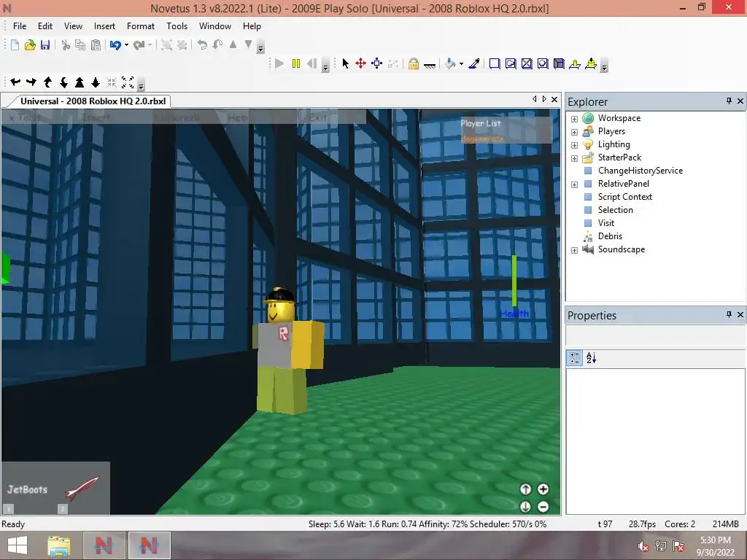Open the Undo history dropdown arrow
Screen dimensions: 747x560
[x=126, y=44]
